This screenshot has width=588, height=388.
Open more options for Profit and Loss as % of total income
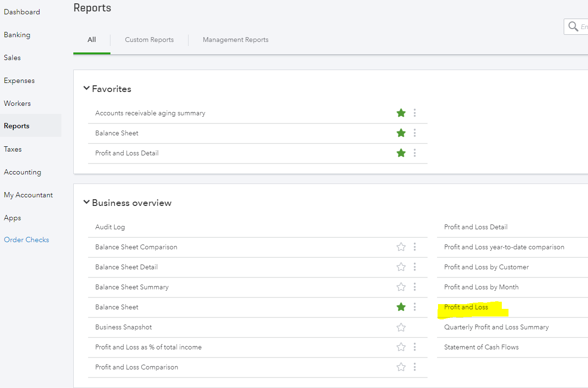point(415,347)
